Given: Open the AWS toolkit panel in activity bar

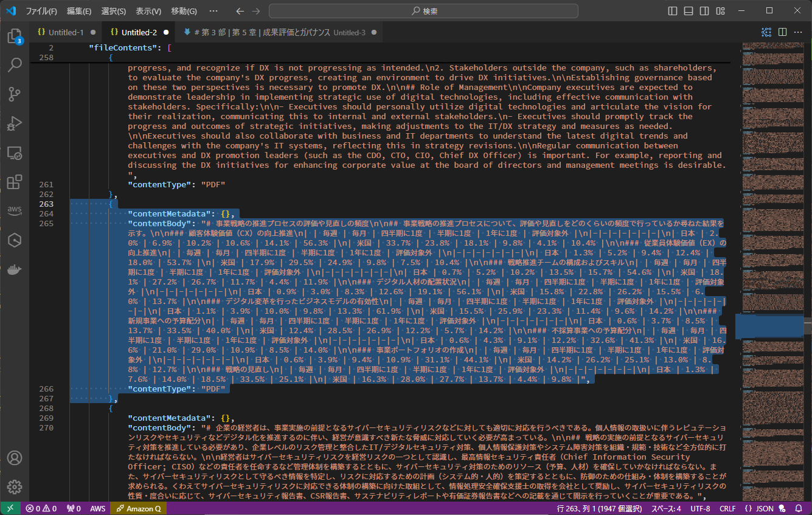Looking at the screenshot, I should (x=15, y=210).
